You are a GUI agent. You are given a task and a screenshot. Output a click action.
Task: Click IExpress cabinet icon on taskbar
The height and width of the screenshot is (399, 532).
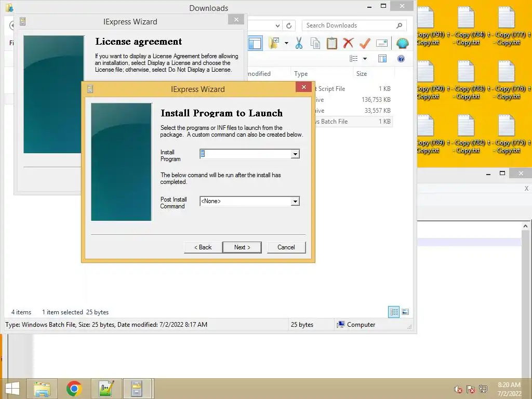[137, 389]
